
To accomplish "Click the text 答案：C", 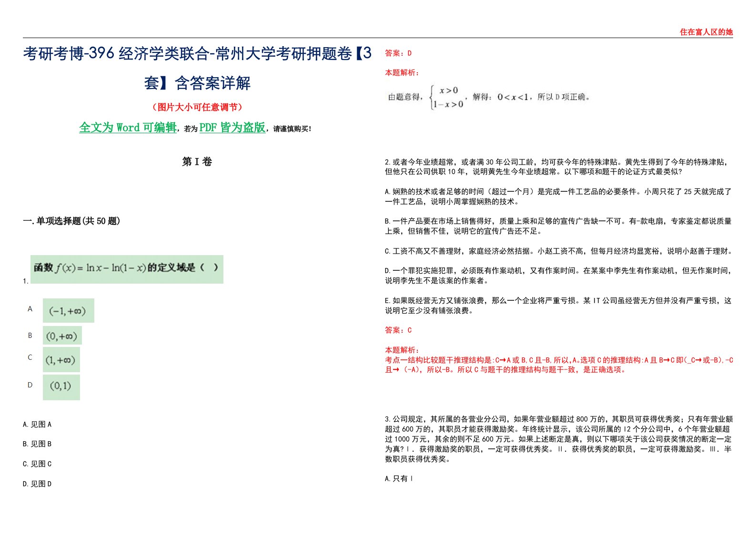I will (x=398, y=330).
